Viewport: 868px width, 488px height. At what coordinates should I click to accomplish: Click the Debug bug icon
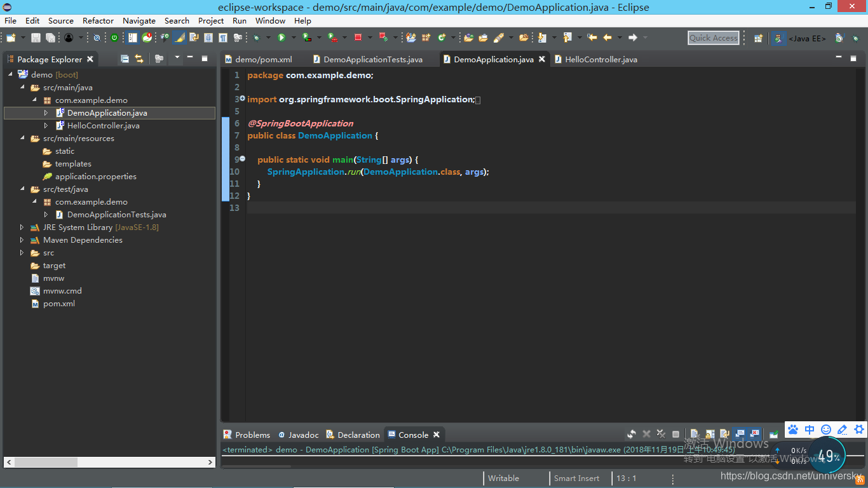256,37
